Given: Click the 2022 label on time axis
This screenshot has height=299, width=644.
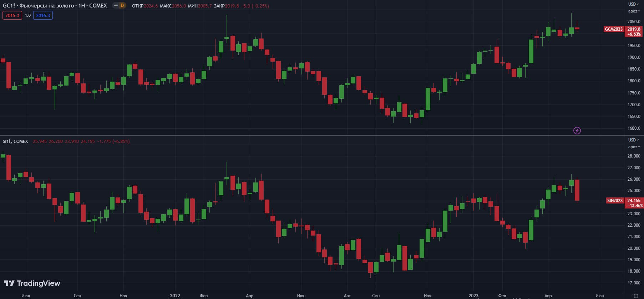Looking at the screenshot, I should (175, 296).
